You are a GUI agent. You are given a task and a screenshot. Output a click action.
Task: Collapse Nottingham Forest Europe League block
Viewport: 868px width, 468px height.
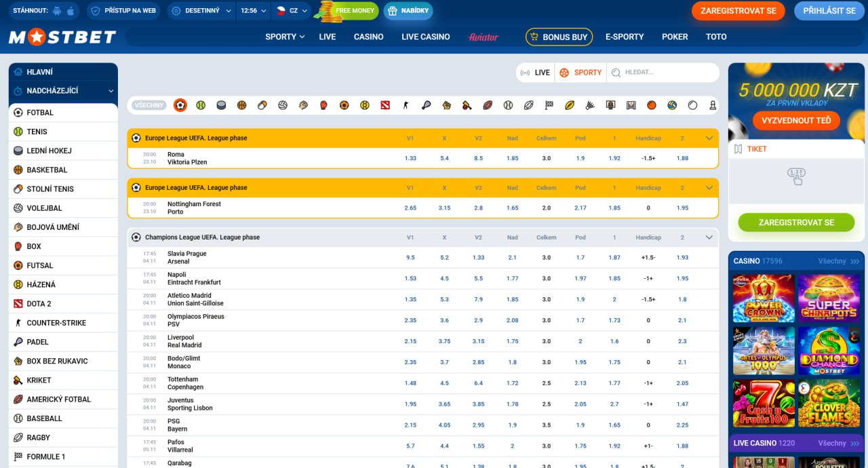709,188
